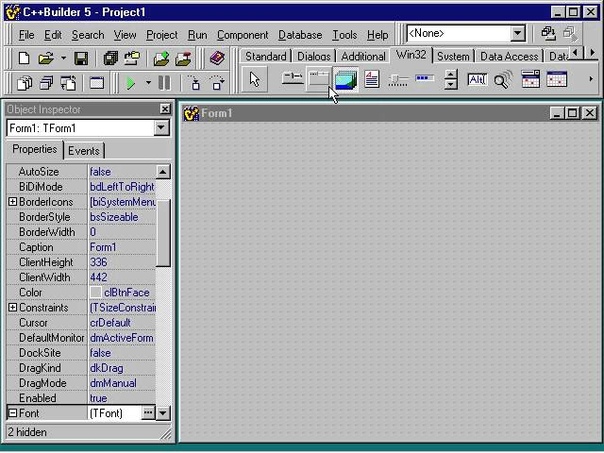Select the TabControl component
604x453 pixels.
(293, 79)
